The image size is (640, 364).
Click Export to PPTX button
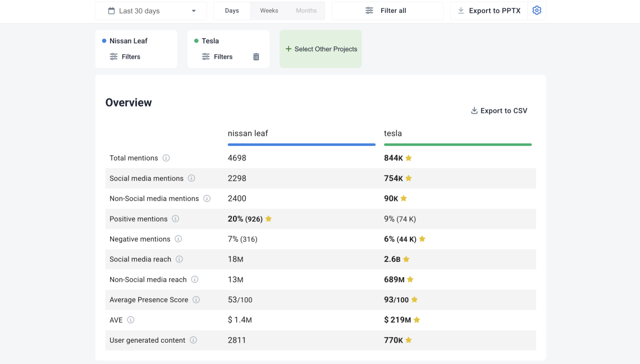[489, 11]
